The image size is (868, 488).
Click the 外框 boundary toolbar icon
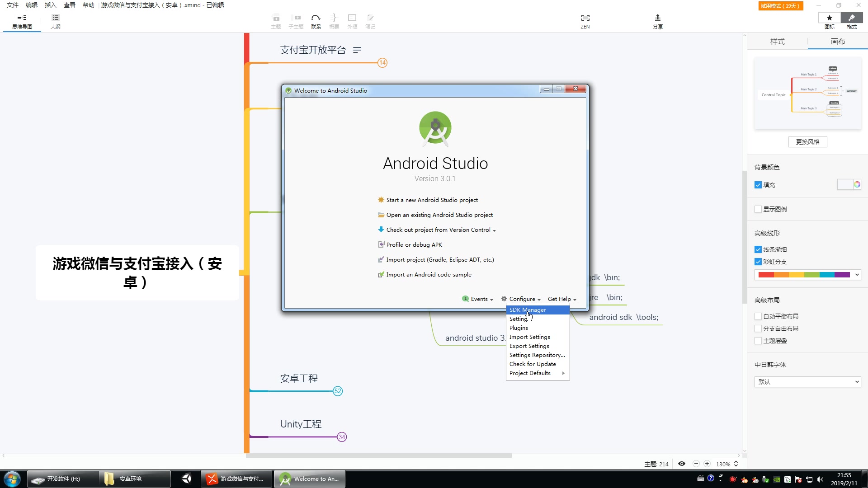(352, 21)
